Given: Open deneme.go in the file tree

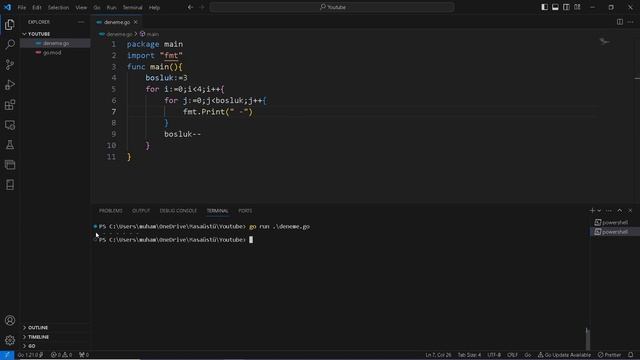Looking at the screenshot, I should [x=55, y=43].
